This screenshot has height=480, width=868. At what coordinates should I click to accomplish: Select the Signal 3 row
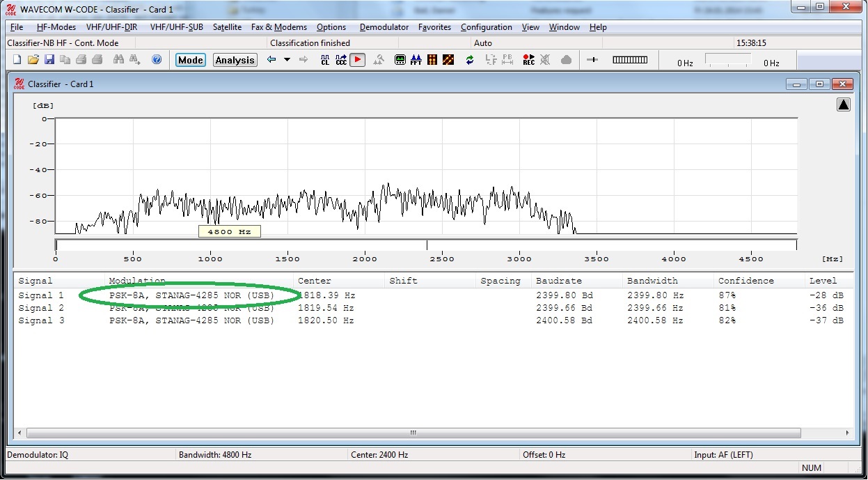click(x=433, y=320)
